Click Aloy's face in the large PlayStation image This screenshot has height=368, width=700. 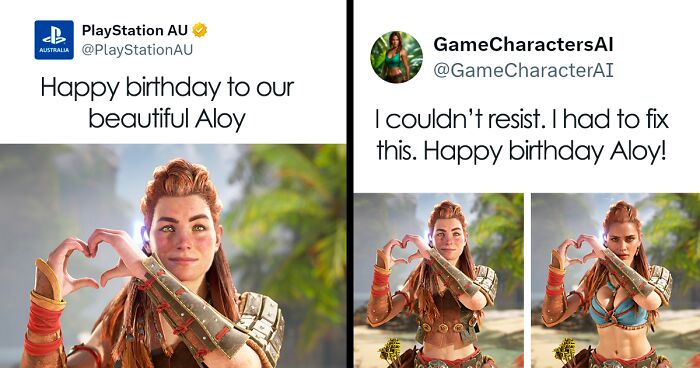(x=182, y=232)
